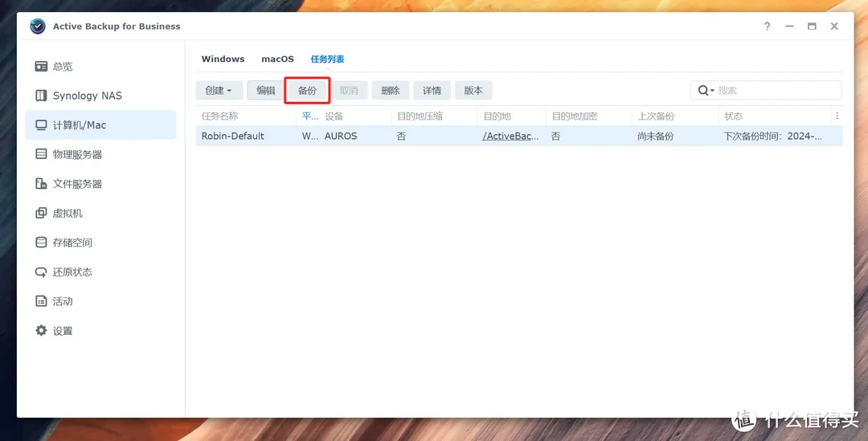Open 存储空间 in the sidebar
This screenshot has height=441, width=868.
101,243
